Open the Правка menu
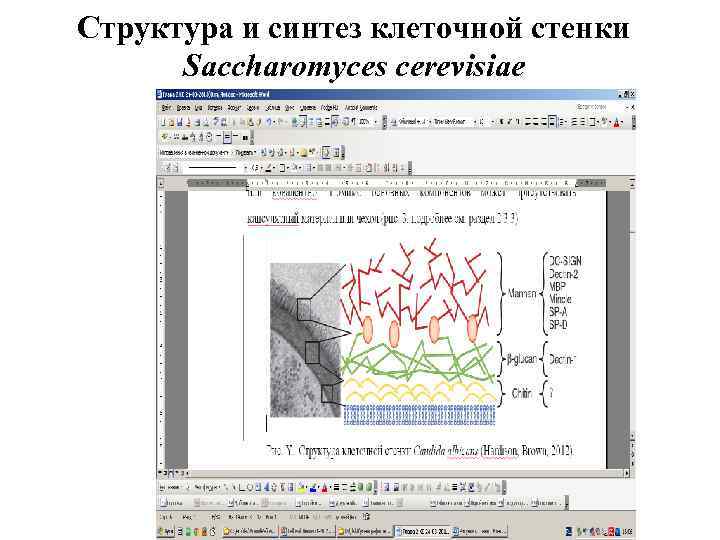Viewport: 720px width, 540px height. (x=183, y=108)
